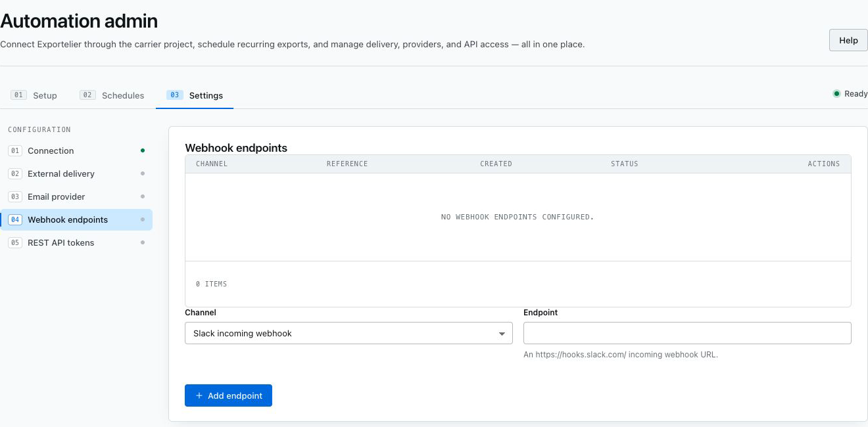The width and height of the screenshot is (868, 427).
Task: Open REST API tokens section
Action: [76, 242]
